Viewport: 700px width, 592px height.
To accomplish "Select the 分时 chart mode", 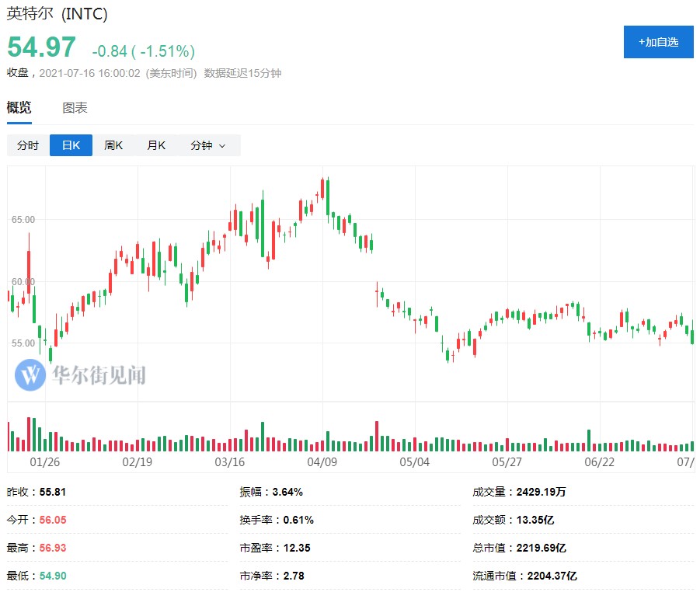I will pos(28,145).
